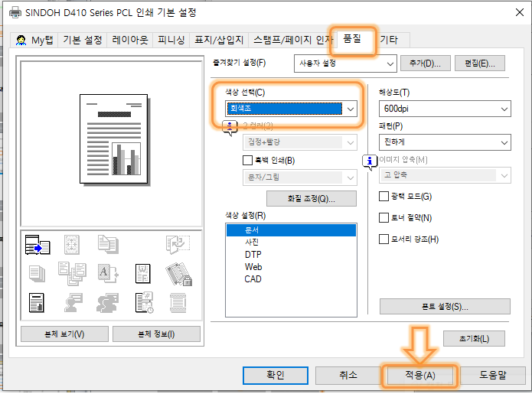Open the 기타 tab
Image resolution: width=532 pixels, height=394 pixels.
click(x=389, y=40)
